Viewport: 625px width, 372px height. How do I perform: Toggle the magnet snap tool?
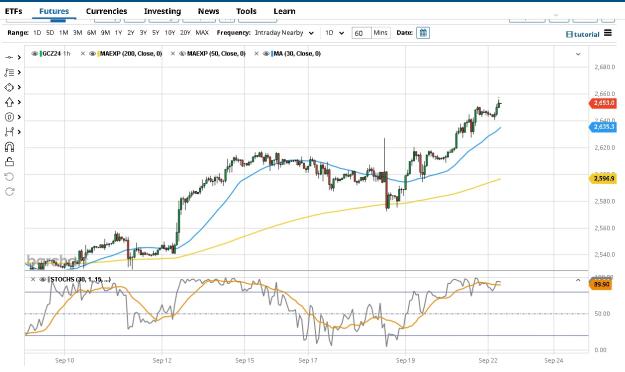point(9,147)
